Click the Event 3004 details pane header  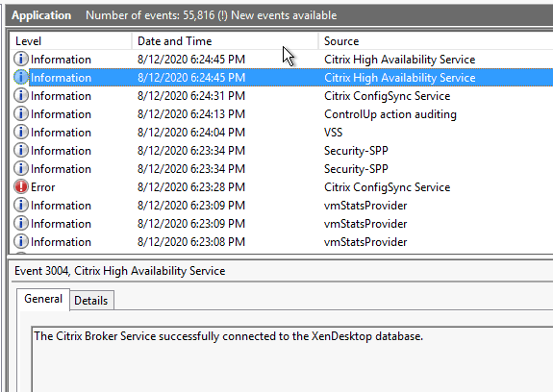[x=120, y=271]
